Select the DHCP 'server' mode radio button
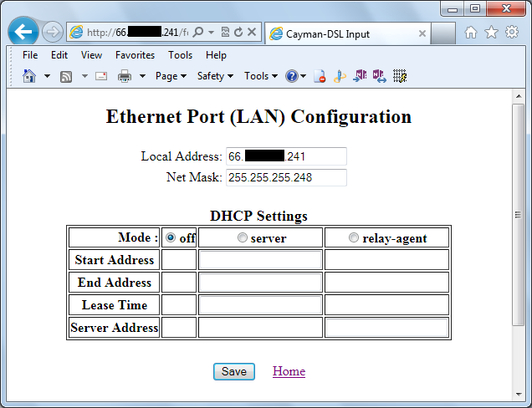The image size is (532, 408). (x=243, y=237)
